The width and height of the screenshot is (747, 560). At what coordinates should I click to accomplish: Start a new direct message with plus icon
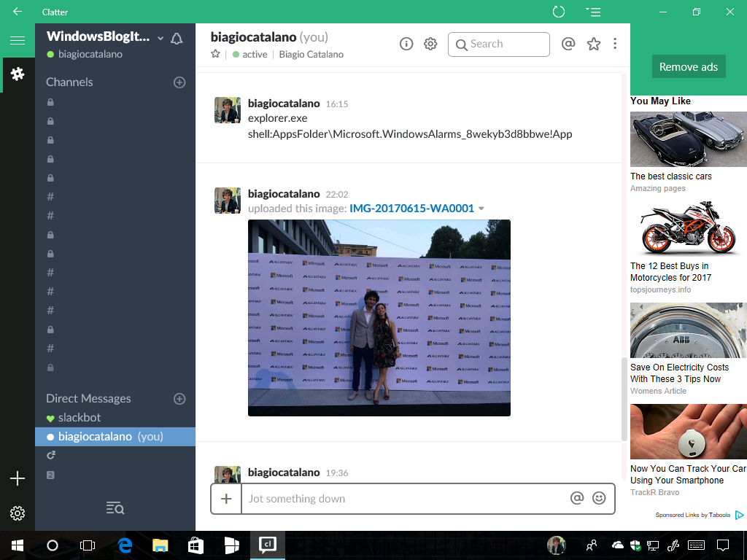(179, 399)
